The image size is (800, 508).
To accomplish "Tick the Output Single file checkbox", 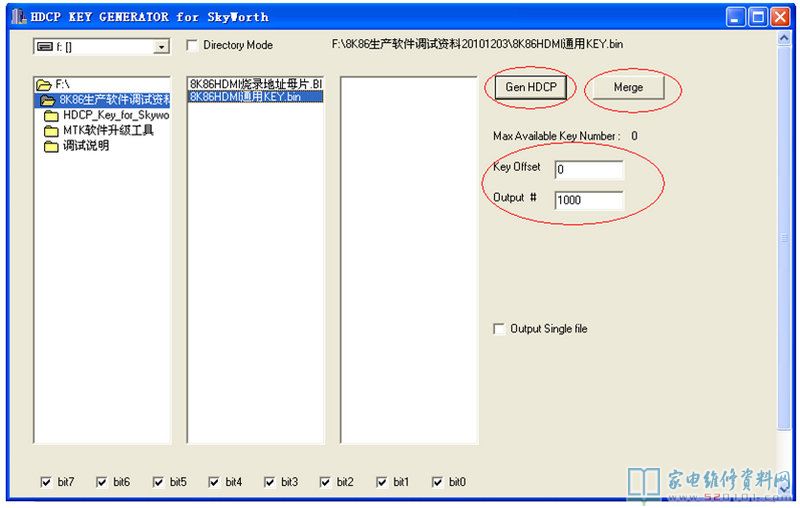I will (x=499, y=329).
